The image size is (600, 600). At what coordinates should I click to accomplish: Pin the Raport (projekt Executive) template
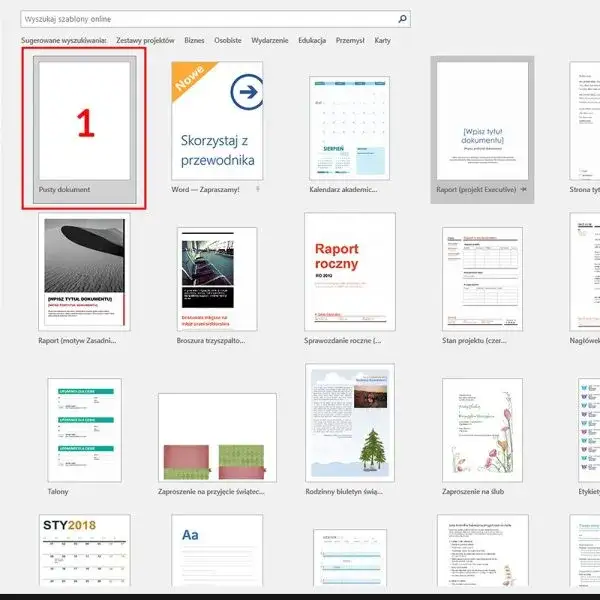(523, 189)
